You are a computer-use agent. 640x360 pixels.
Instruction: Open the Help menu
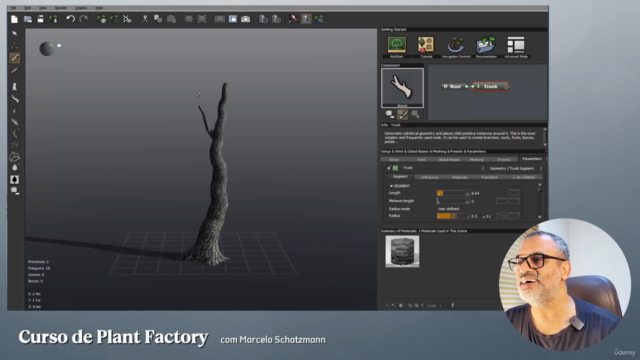(99, 8)
